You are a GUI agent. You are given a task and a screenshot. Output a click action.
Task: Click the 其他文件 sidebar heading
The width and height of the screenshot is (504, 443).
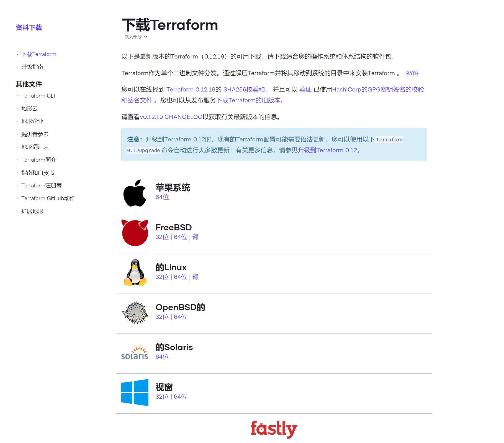[x=29, y=84]
